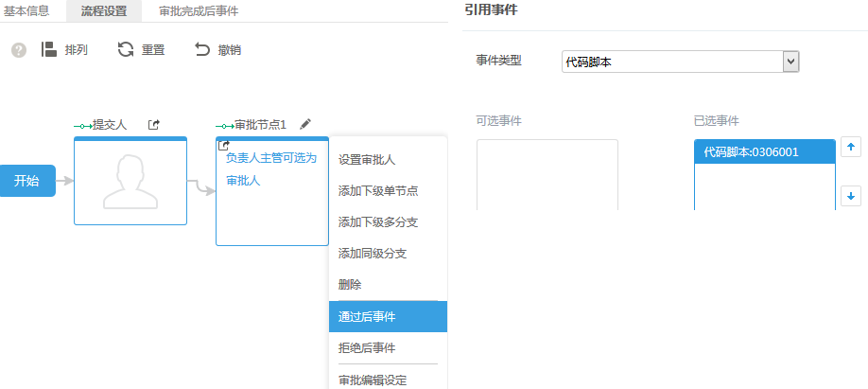The image size is (868, 389).
Task: Select 删除 in the context menu
Action: [x=350, y=285]
